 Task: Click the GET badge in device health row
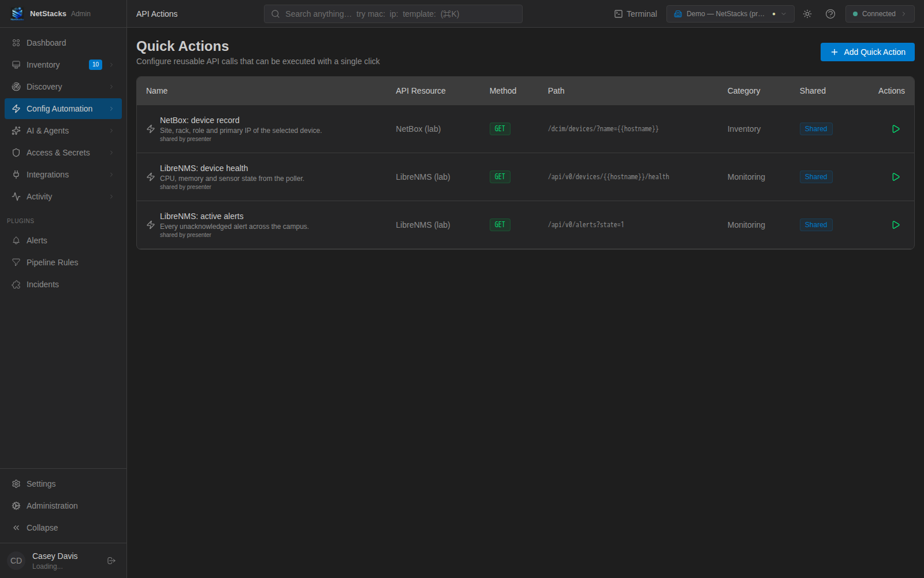[x=500, y=177]
